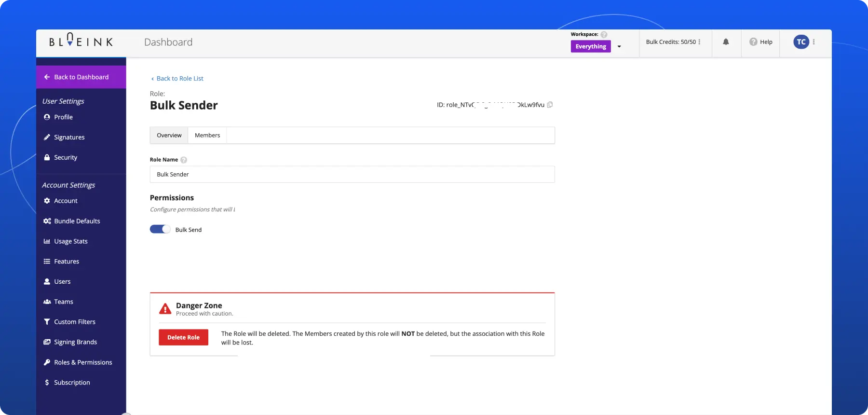
Task: Click the Roles & Permissions key icon
Action: (x=47, y=362)
